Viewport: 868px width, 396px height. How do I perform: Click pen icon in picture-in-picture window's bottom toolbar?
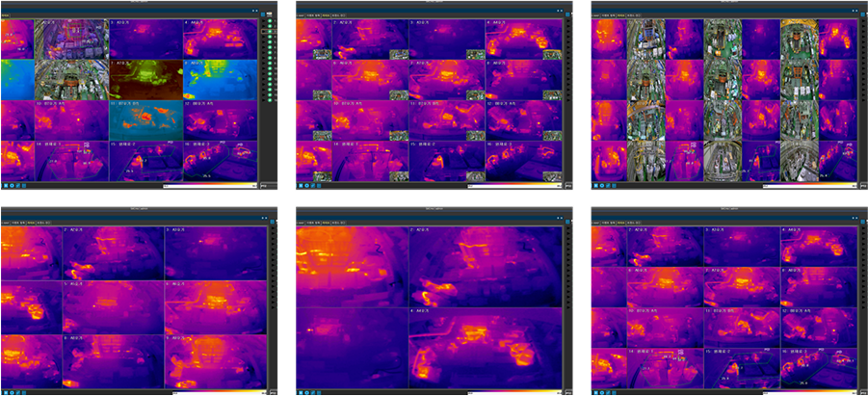point(313,186)
